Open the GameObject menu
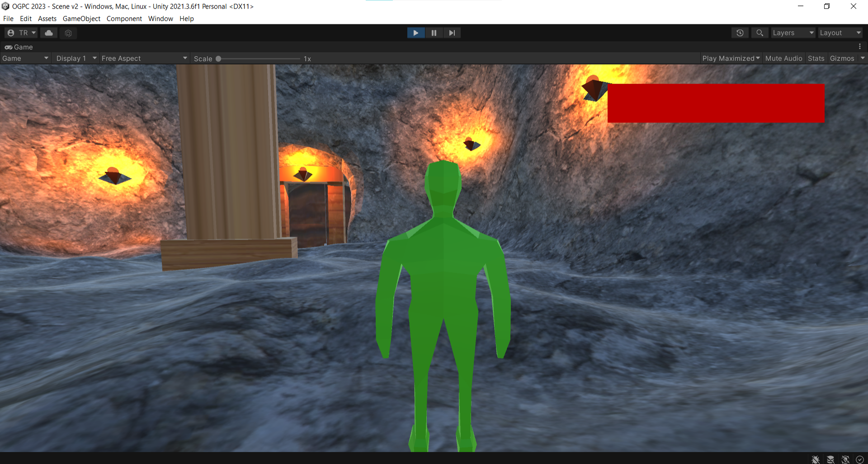The width and height of the screenshot is (868, 464). (81, 19)
